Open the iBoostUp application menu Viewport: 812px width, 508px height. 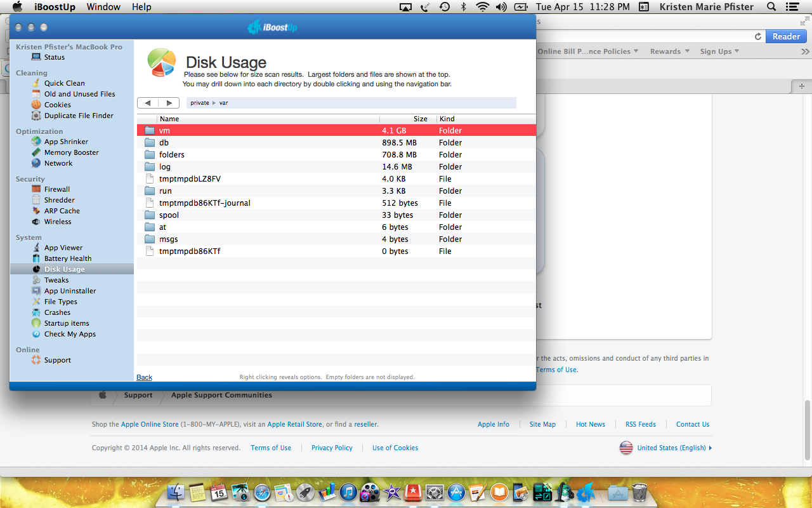click(55, 7)
